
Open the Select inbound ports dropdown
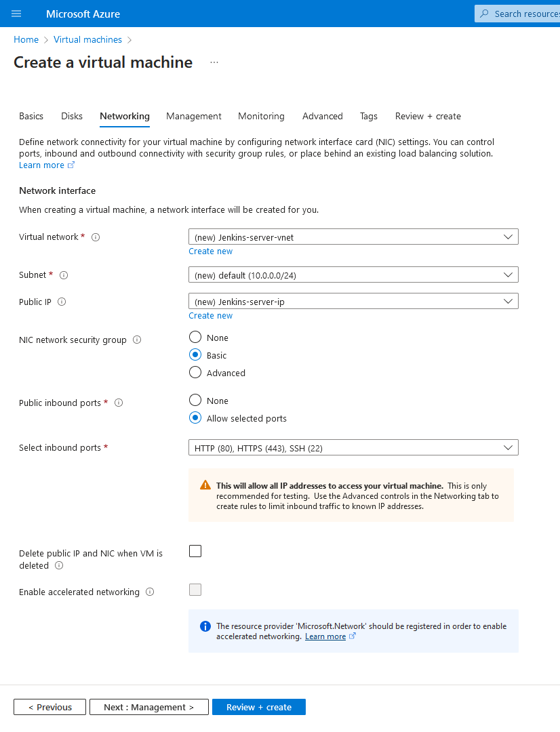coord(354,448)
